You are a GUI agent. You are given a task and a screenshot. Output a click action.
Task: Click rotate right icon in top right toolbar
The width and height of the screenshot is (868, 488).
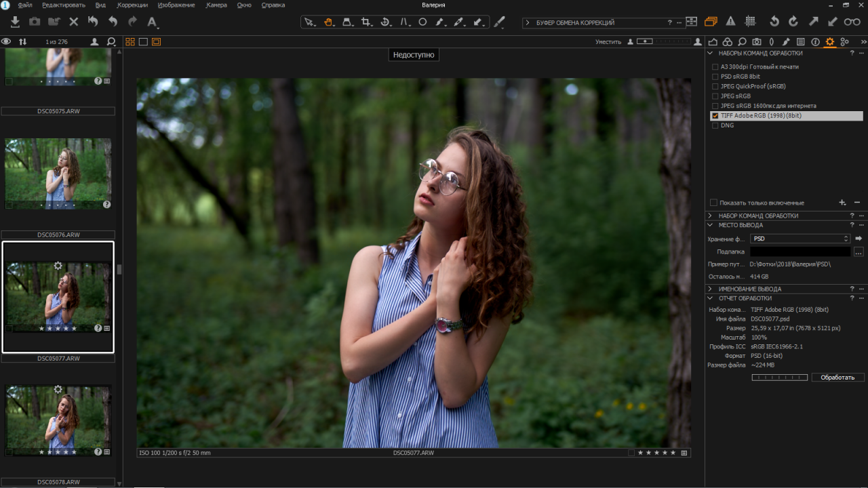pos(793,22)
